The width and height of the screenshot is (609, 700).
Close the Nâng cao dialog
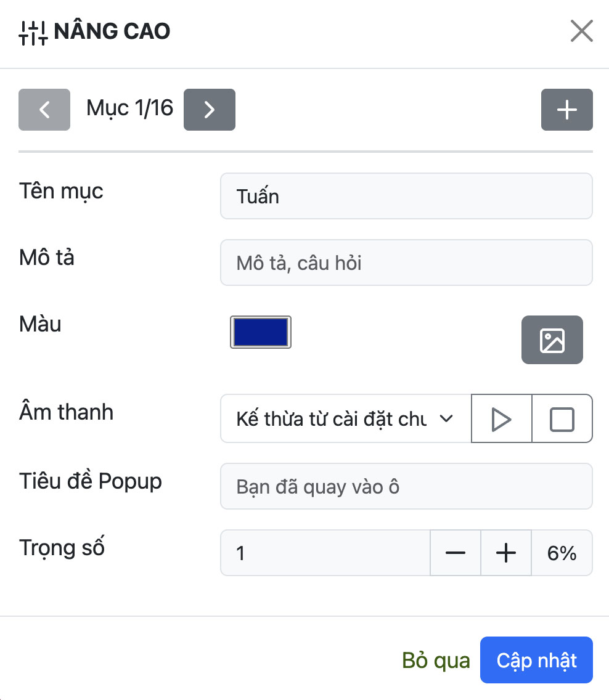pyautogui.click(x=581, y=31)
